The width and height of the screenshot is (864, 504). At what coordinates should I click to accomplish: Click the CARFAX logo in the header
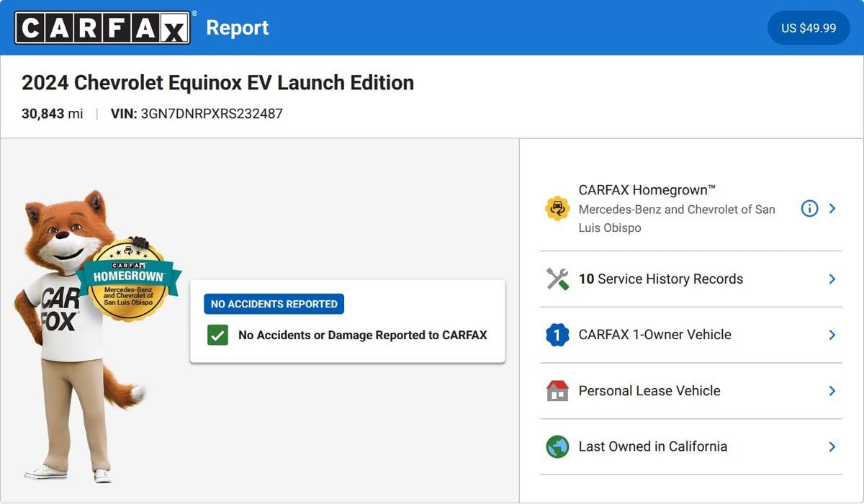coord(103,28)
